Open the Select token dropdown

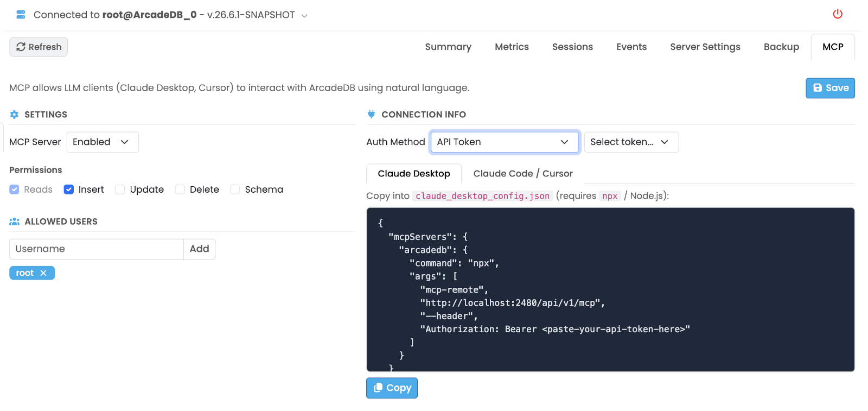click(631, 142)
